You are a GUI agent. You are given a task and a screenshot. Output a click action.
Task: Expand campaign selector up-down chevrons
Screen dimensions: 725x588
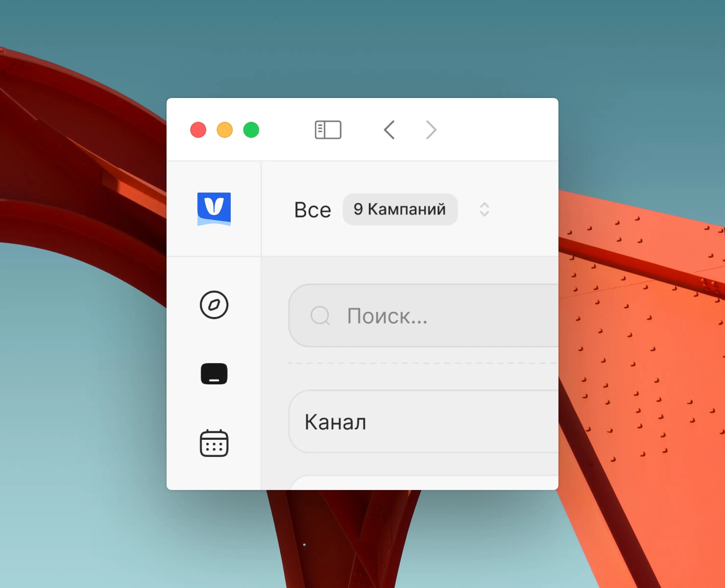tap(484, 209)
